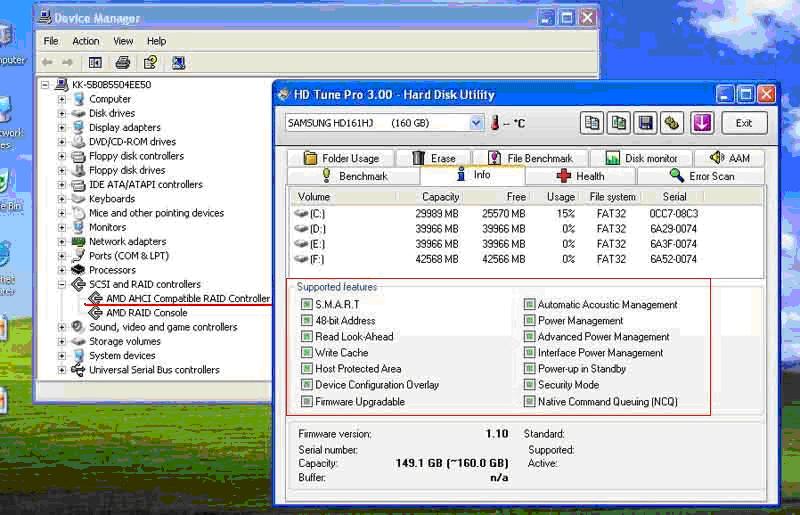Open the File Benchmark tab
Screen dimensions: 800x515
coord(531,158)
